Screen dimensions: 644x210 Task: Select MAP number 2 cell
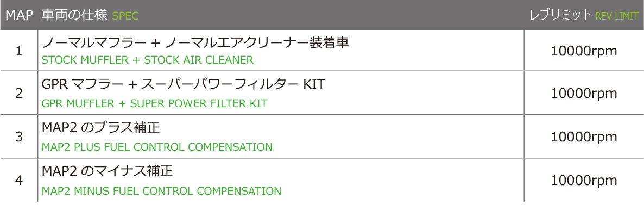point(19,94)
